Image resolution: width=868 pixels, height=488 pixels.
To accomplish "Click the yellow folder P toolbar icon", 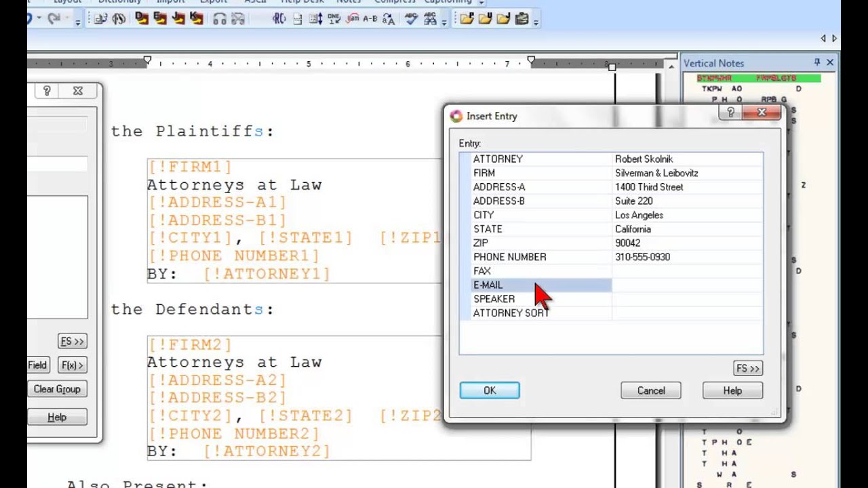I will tap(467, 19).
